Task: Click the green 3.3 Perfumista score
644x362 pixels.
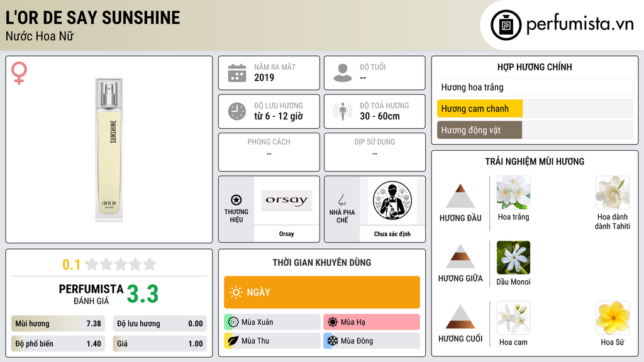Action: [x=143, y=294]
